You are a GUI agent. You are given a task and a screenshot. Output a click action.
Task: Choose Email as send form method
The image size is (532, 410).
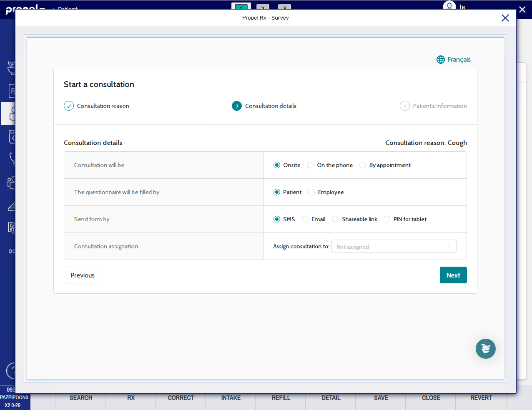coord(305,219)
